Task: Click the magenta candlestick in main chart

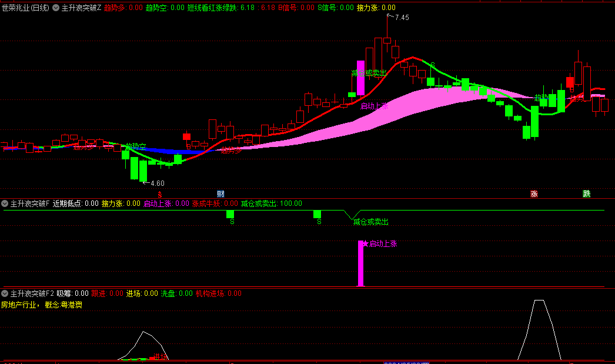Action: [x=360, y=78]
